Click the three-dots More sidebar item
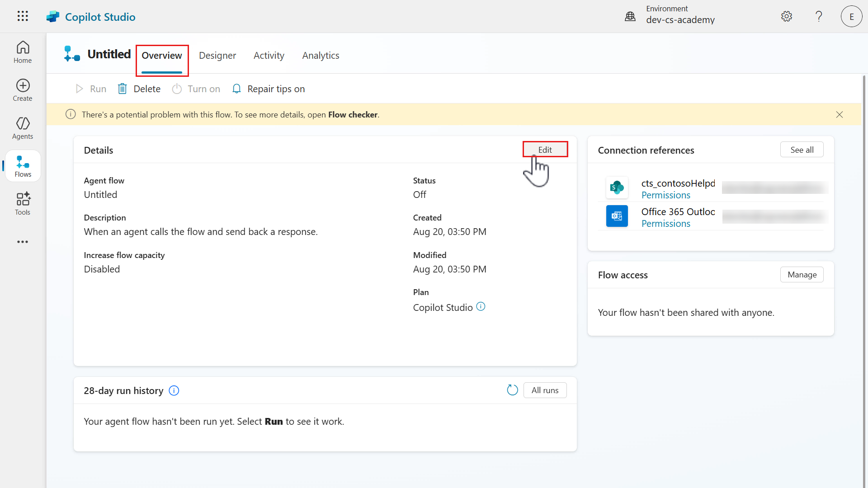The image size is (868, 488). [x=23, y=242]
